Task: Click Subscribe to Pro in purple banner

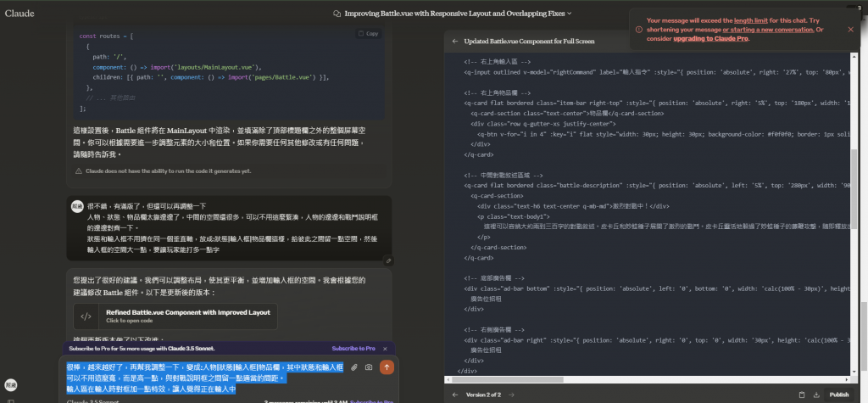Action: tap(353, 348)
